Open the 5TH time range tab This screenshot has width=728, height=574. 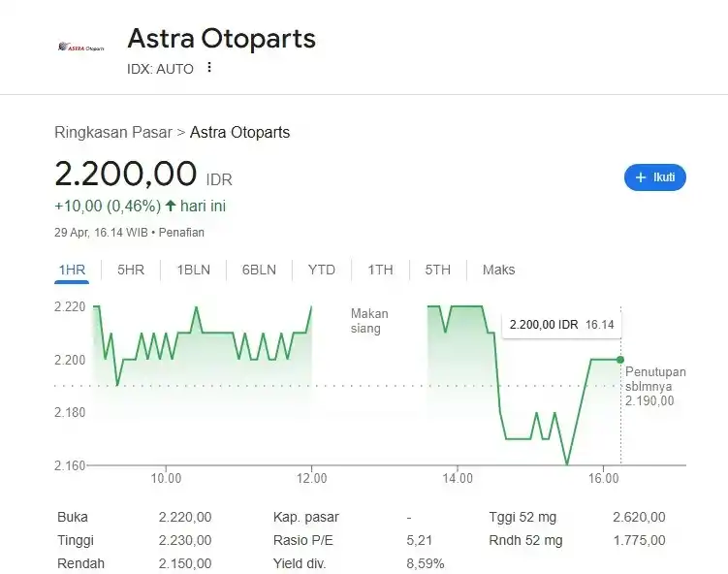click(x=437, y=270)
